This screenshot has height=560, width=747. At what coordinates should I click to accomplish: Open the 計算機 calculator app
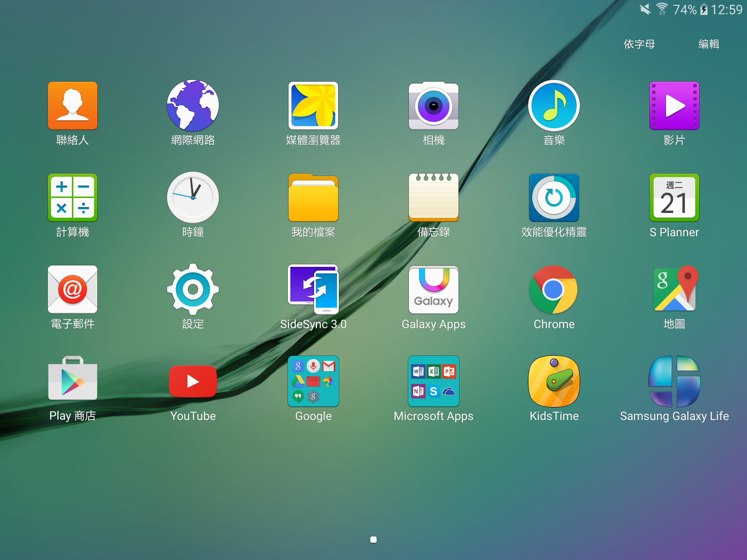pos(73,198)
